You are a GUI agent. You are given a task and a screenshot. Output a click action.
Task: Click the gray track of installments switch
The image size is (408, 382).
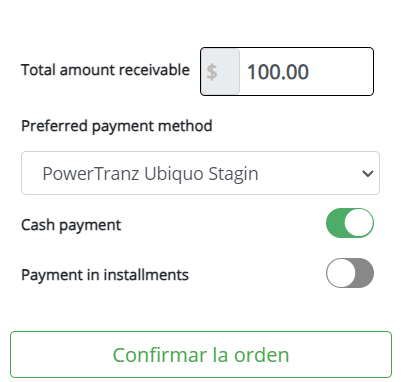(365, 273)
